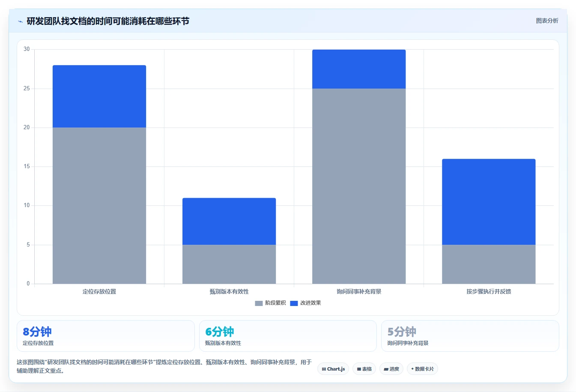
Task: Open the 8分钟 定位存放位置 data card
Action: point(105,336)
